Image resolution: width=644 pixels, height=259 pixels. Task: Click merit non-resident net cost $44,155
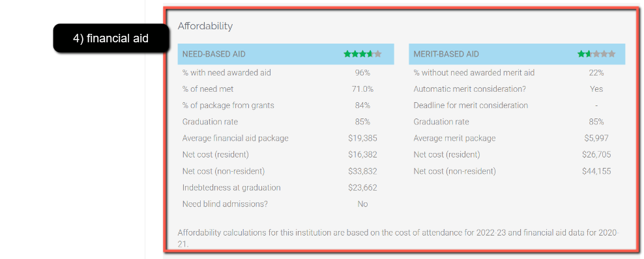(x=596, y=171)
